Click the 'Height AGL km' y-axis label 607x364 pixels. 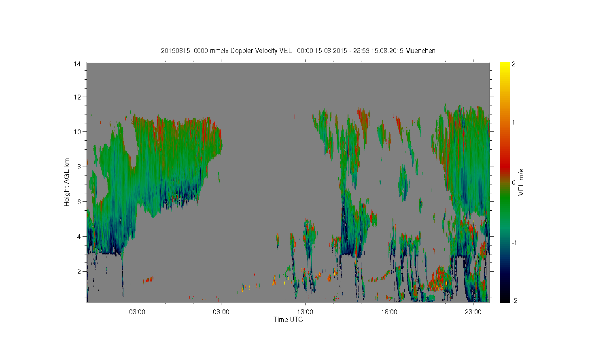(x=67, y=182)
